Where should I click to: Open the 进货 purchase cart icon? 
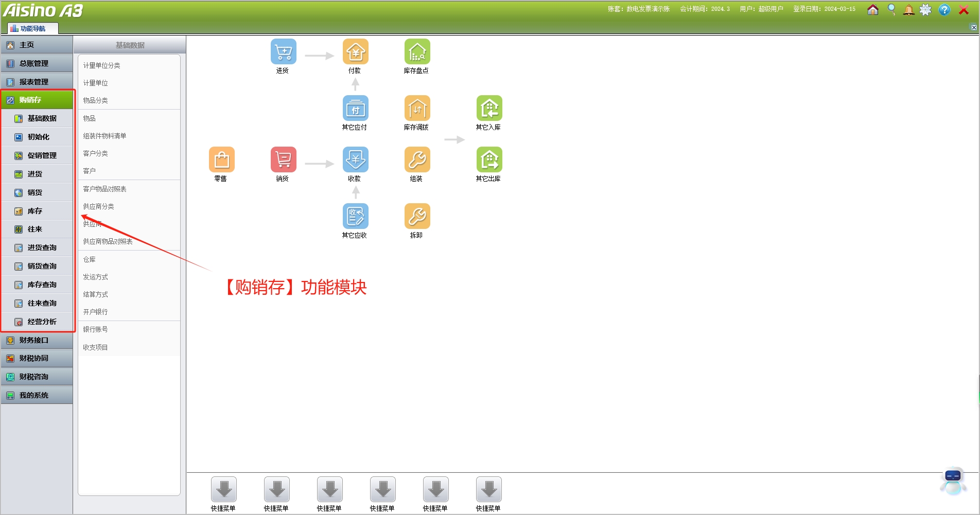click(283, 52)
